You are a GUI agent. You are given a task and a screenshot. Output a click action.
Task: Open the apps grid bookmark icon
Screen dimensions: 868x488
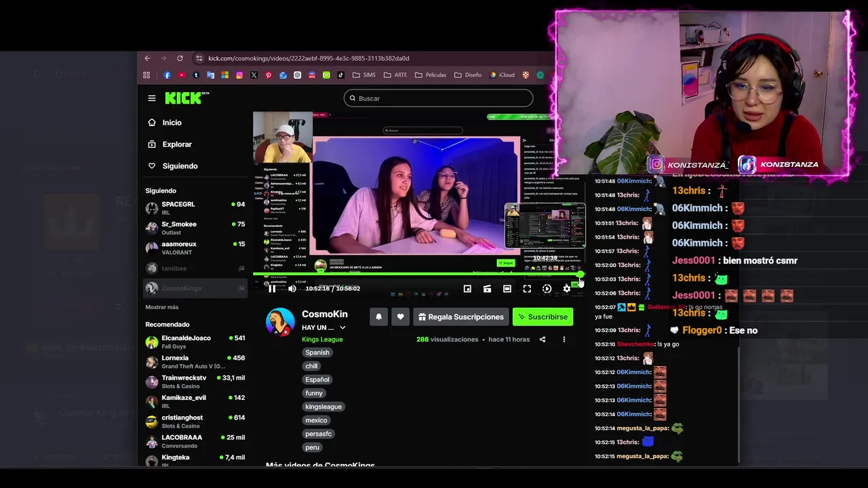[x=146, y=75]
